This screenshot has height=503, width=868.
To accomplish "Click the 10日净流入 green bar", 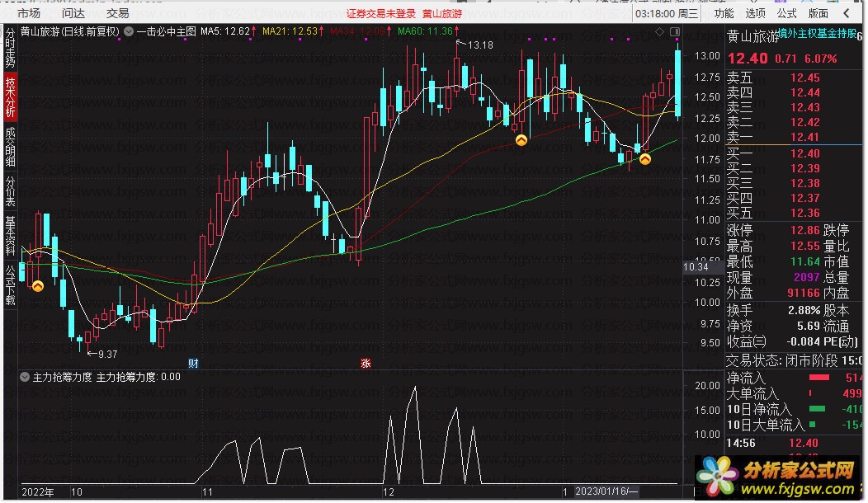I will 817,409.
